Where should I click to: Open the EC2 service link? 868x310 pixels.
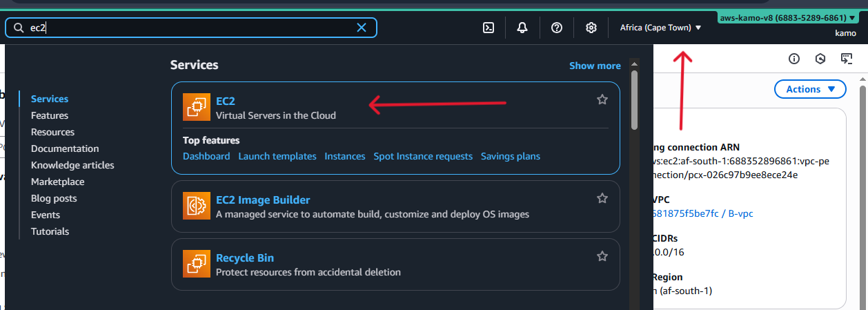click(226, 101)
